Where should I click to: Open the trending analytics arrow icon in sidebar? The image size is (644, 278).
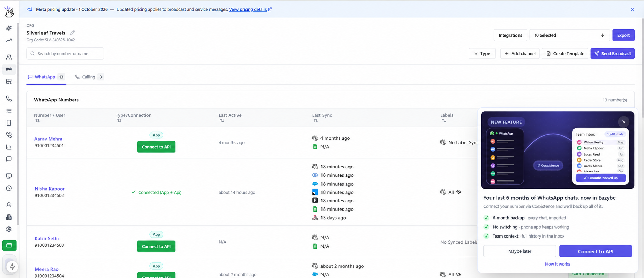coord(9,40)
